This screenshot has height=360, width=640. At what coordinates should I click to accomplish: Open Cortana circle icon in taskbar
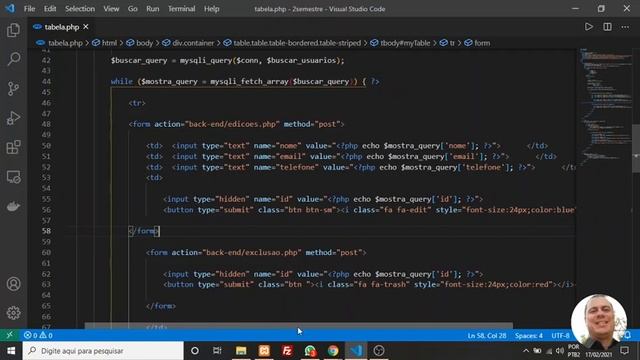[195, 351]
